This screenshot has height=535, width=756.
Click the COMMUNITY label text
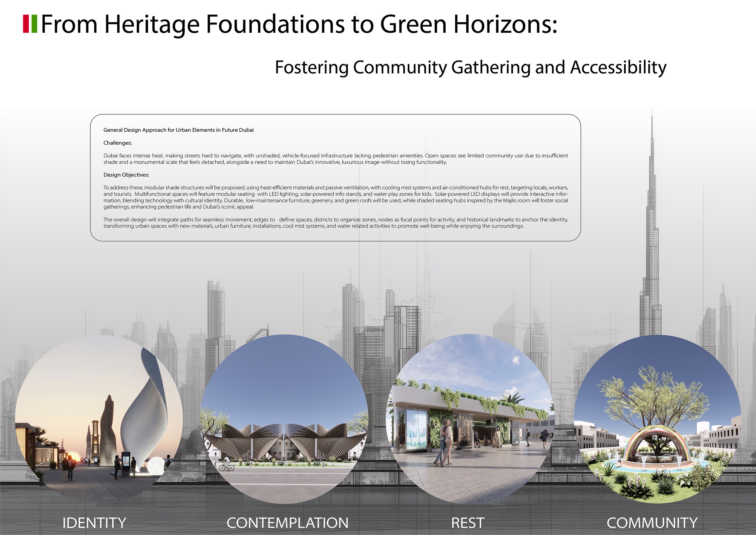click(652, 523)
